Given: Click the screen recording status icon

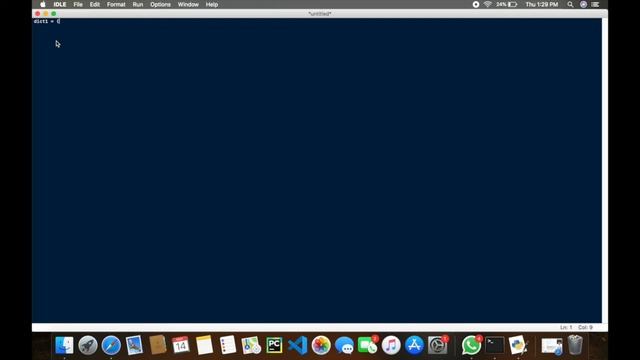Looking at the screenshot, I should point(476,4).
